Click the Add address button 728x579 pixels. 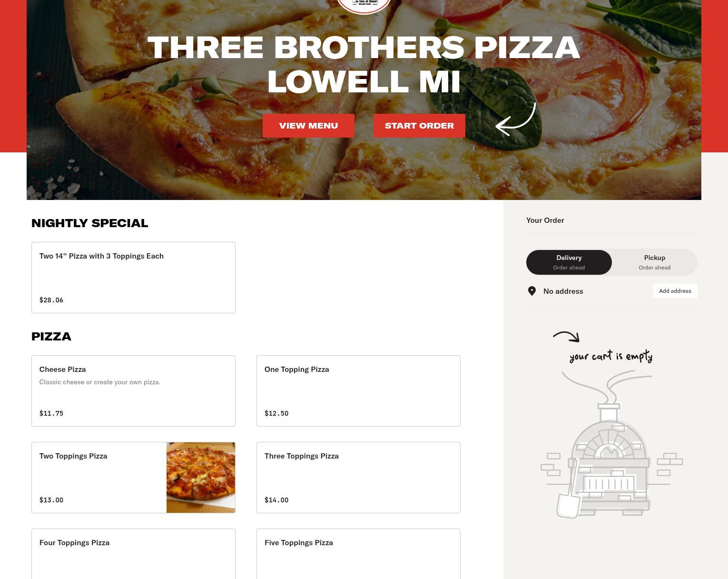pos(675,291)
